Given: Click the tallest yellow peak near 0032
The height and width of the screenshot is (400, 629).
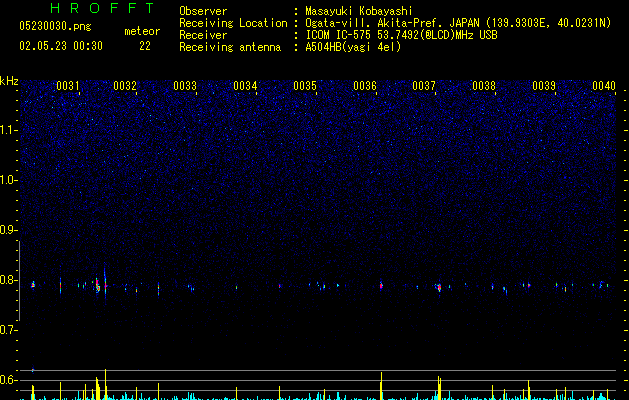Looking at the screenshot, I should click(x=106, y=384).
